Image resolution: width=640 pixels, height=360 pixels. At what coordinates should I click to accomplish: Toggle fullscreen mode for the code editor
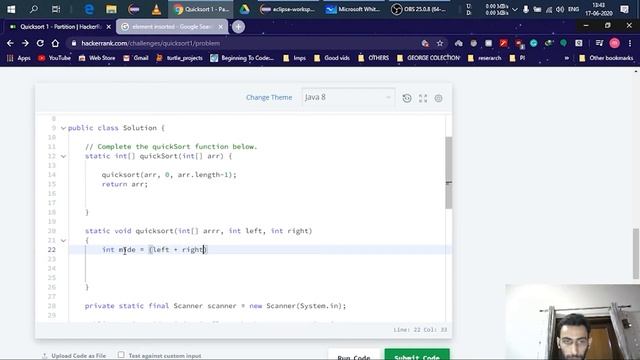[x=423, y=98]
